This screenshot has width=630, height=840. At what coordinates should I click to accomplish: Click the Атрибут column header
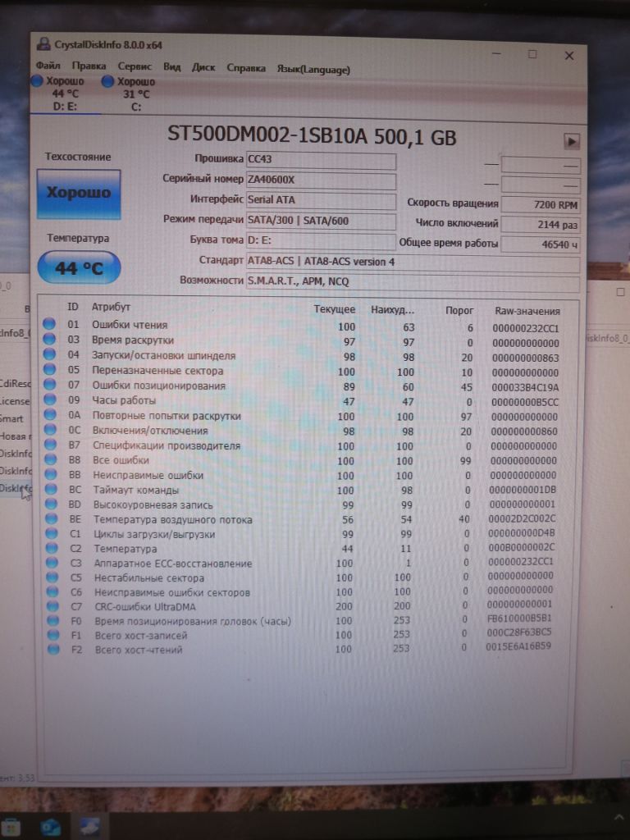[111, 307]
